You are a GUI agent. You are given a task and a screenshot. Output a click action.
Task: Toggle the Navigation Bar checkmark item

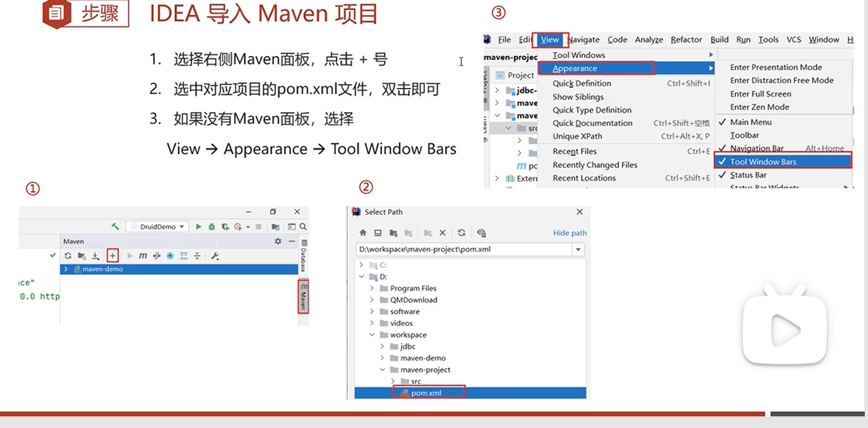pos(785,149)
